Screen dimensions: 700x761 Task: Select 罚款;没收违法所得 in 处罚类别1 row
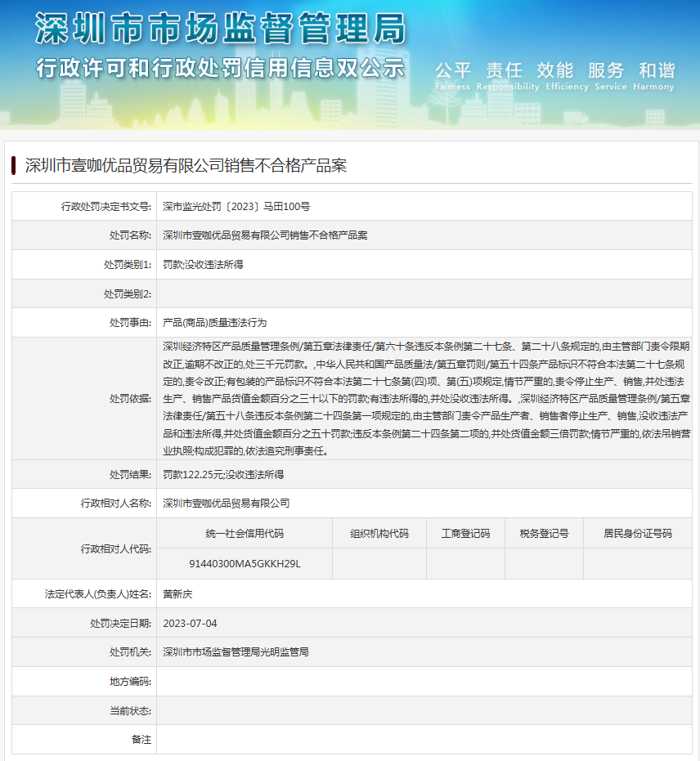(203, 265)
